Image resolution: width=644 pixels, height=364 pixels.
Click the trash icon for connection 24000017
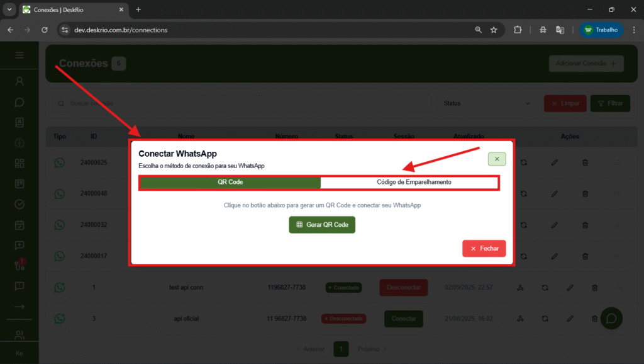[586, 256]
